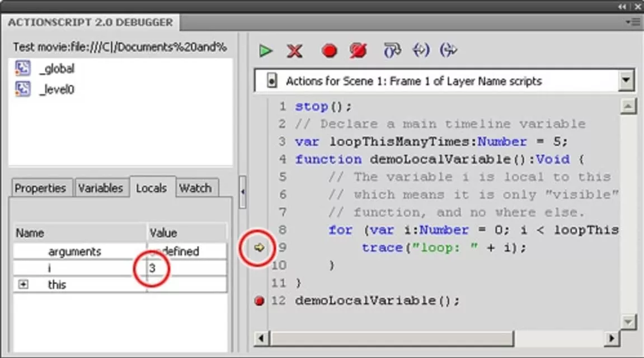Remove the breakpoint on line 12
Image resolution: width=644 pixels, height=358 pixels.
(x=259, y=301)
